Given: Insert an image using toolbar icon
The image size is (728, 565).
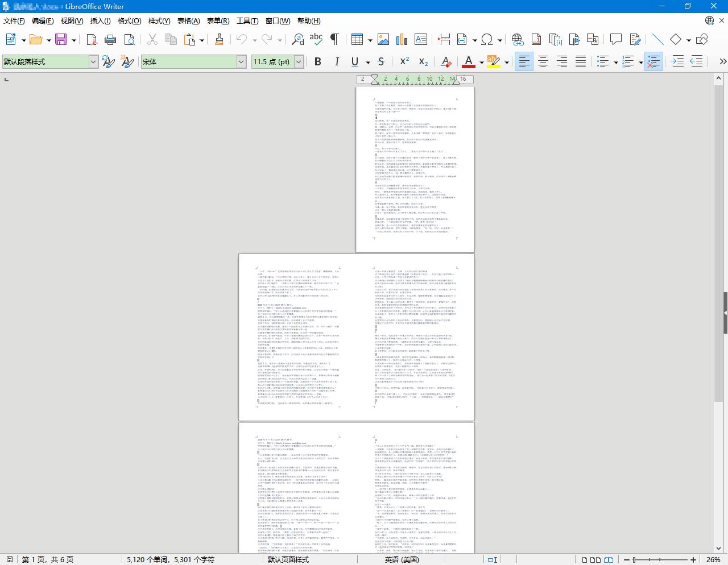Looking at the screenshot, I should (383, 39).
